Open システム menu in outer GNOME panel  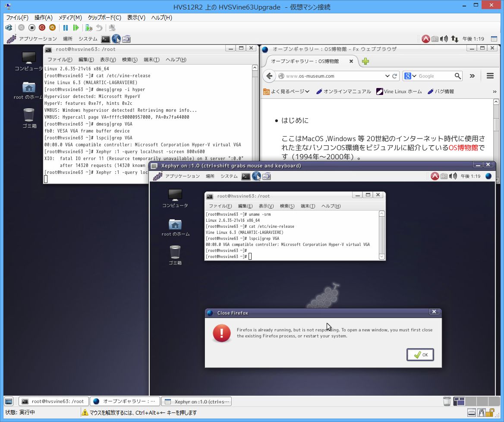pos(88,39)
